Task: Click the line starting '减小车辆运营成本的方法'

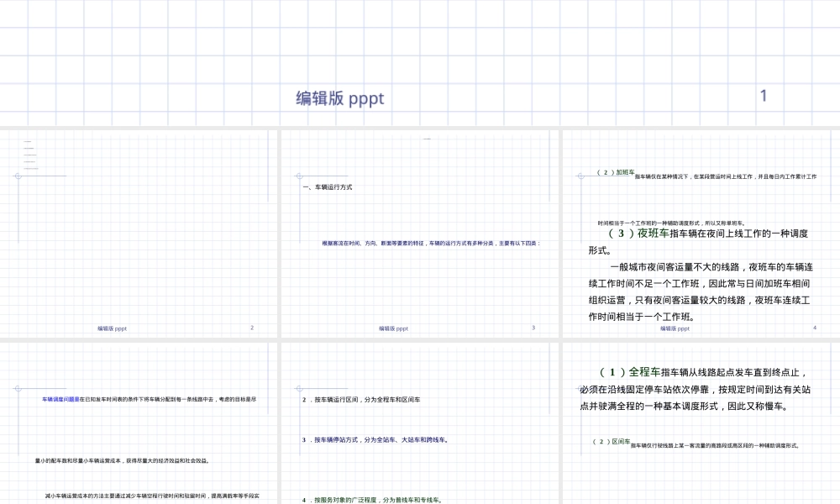Action: tap(152, 496)
